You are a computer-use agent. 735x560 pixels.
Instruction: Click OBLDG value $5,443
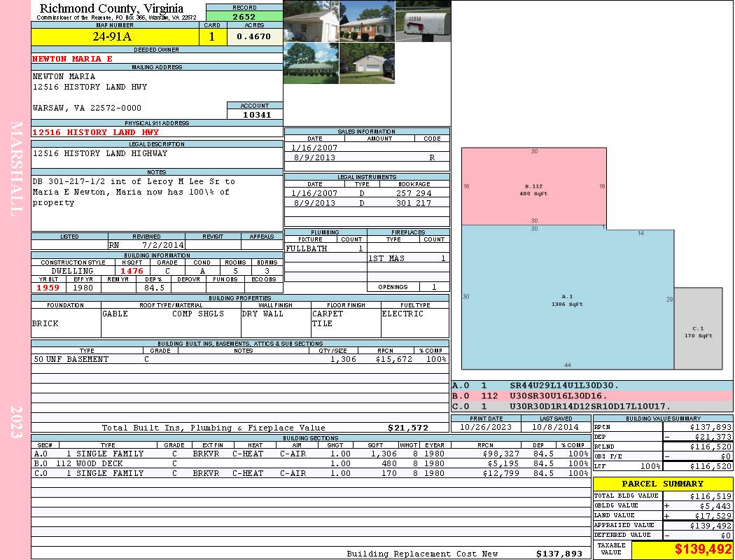click(715, 506)
